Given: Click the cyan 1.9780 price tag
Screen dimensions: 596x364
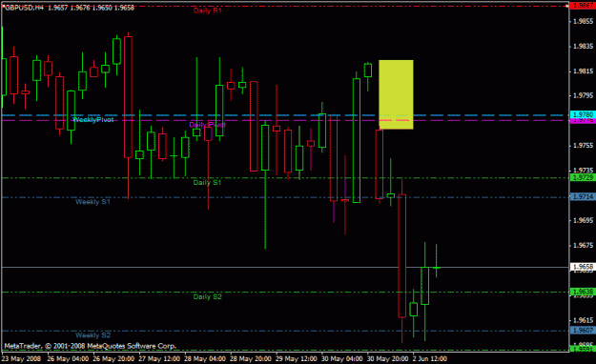Looking at the screenshot, I should click(x=583, y=114).
